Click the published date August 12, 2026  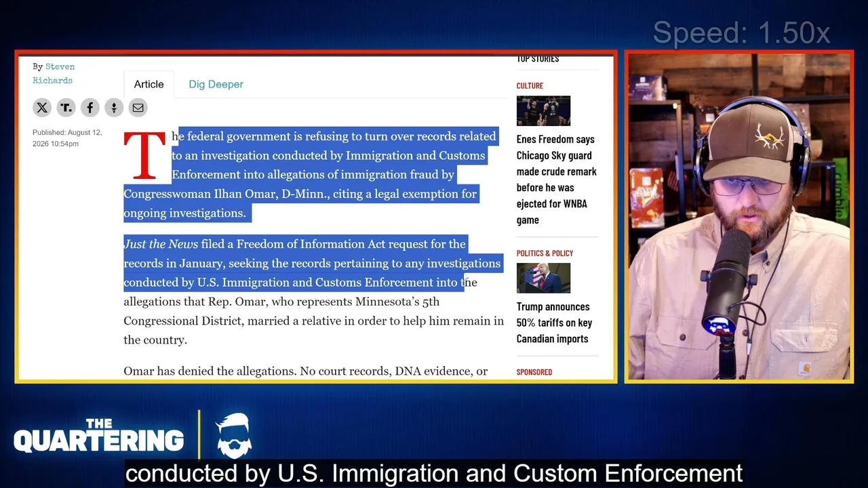[x=67, y=138]
